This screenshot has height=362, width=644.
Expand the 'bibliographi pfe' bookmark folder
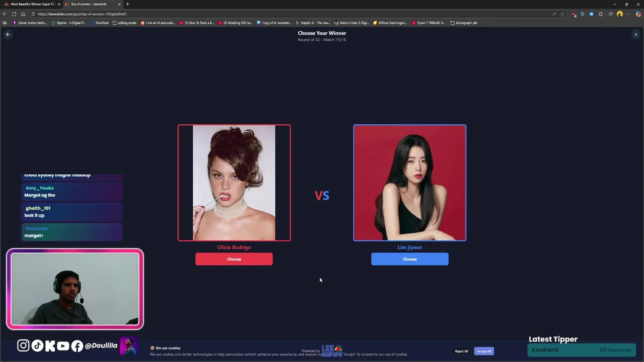click(x=463, y=23)
